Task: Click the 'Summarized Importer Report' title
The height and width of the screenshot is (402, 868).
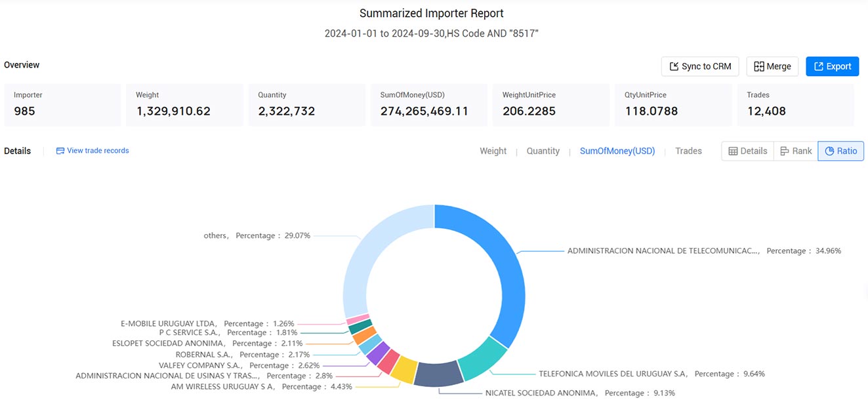Action: point(432,13)
